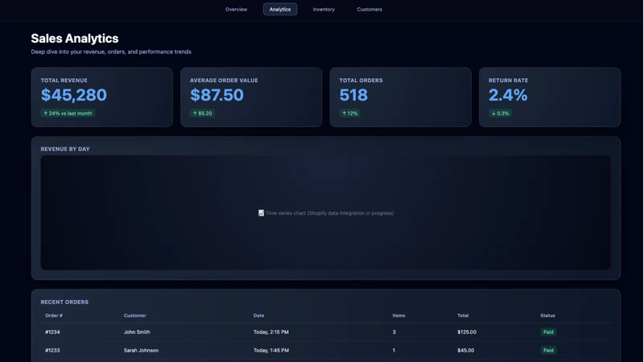Click Paid status badge for Sarah Johnson
644x362 pixels.
pos(548,351)
